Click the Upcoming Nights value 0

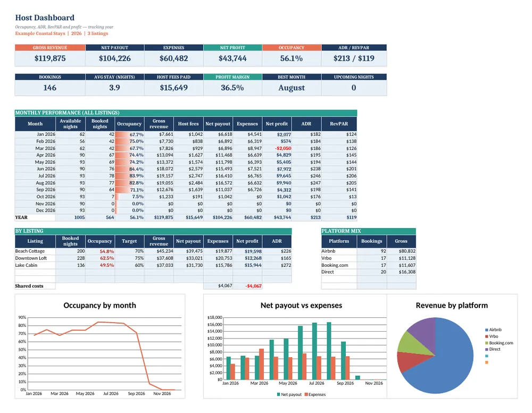tap(354, 88)
